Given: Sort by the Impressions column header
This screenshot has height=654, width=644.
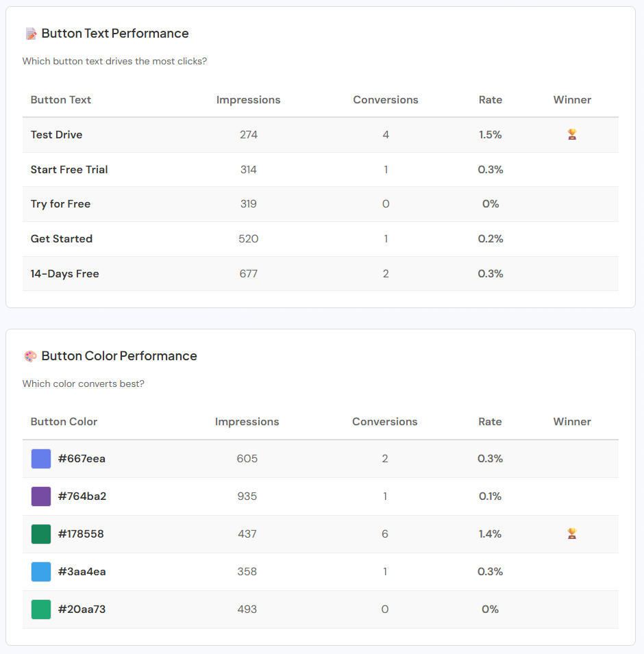Looking at the screenshot, I should [248, 99].
